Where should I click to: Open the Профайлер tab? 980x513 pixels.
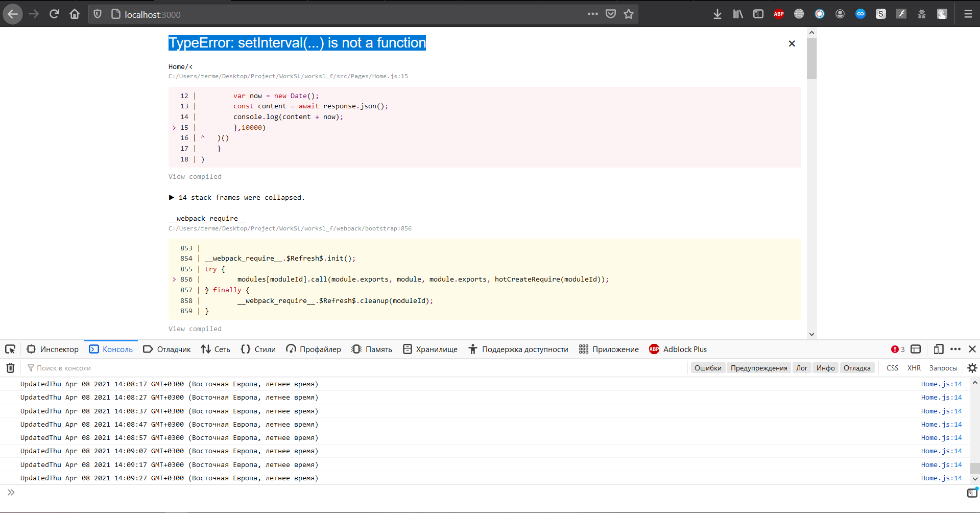tap(314, 349)
